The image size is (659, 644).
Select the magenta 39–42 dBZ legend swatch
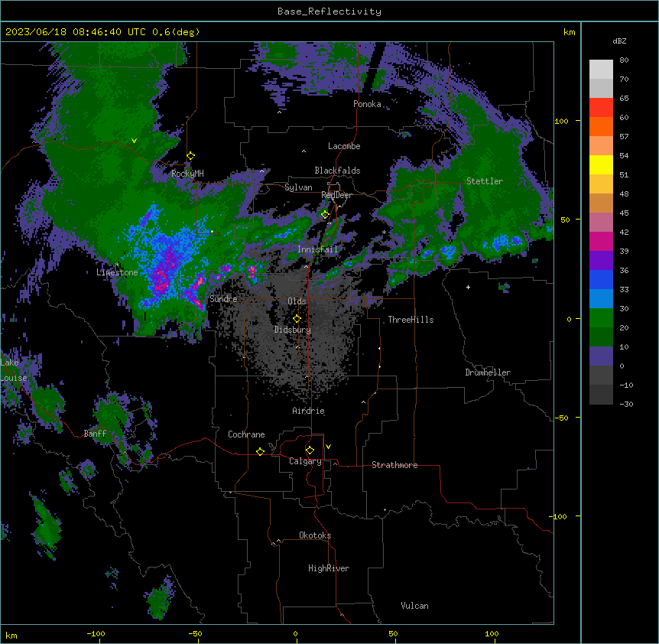pos(601,242)
